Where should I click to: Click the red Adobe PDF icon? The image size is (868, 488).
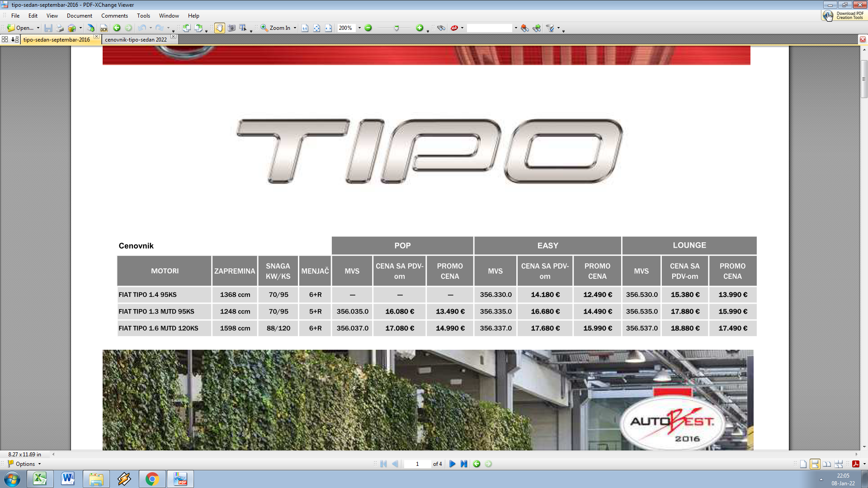[x=855, y=464]
